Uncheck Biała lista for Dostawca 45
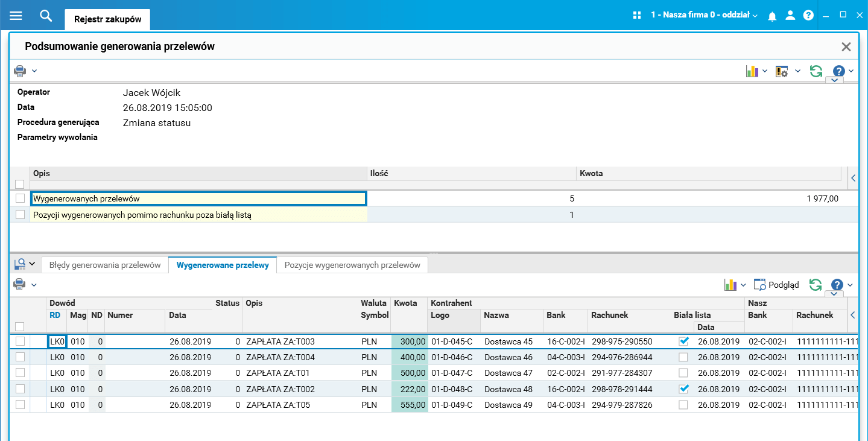Screen dimensions: 868x441 [x=683, y=341]
